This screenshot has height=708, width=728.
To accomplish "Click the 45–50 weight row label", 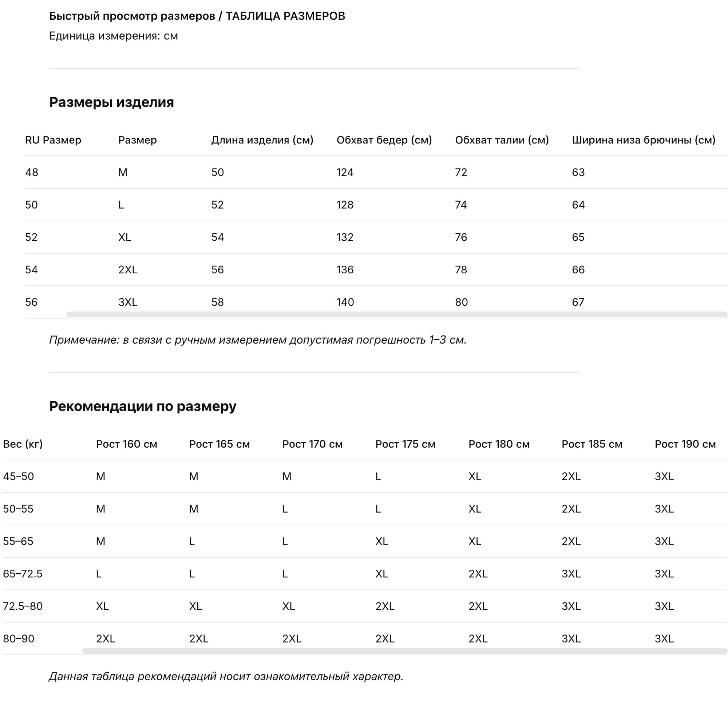I will pyautogui.click(x=18, y=476).
